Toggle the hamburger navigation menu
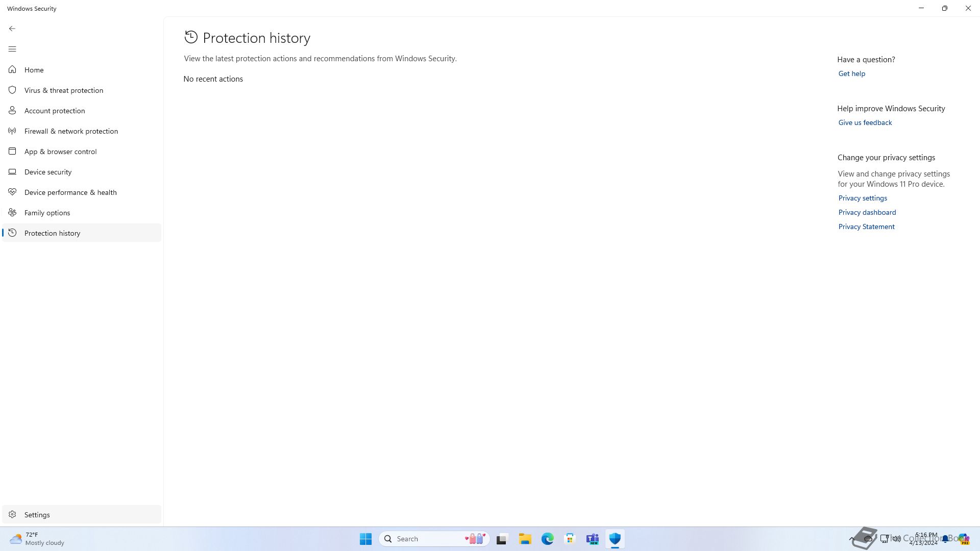Viewport: 980px width, 551px height. (x=12, y=49)
